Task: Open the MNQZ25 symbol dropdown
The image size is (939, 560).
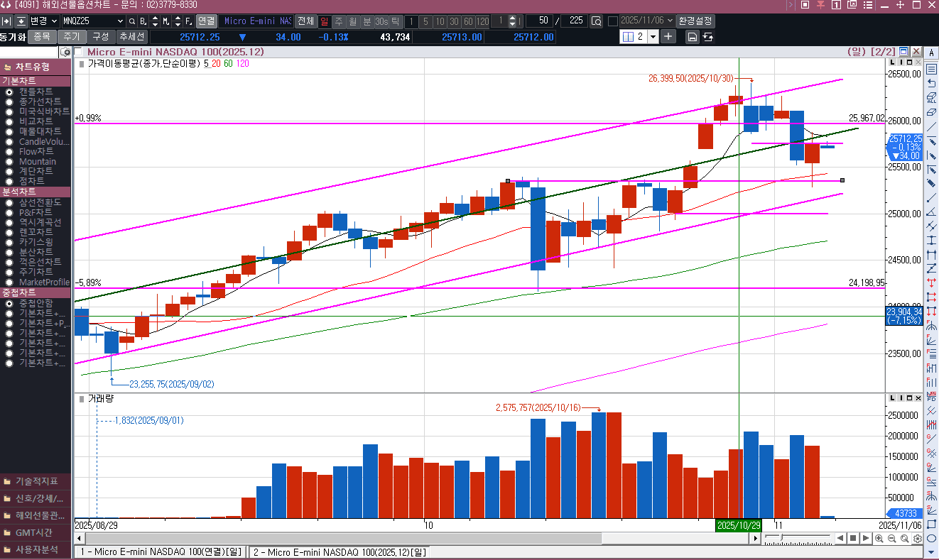Action: pos(119,21)
